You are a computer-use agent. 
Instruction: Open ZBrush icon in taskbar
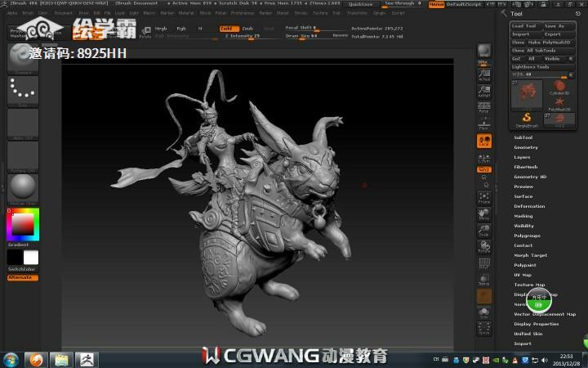pos(87,360)
